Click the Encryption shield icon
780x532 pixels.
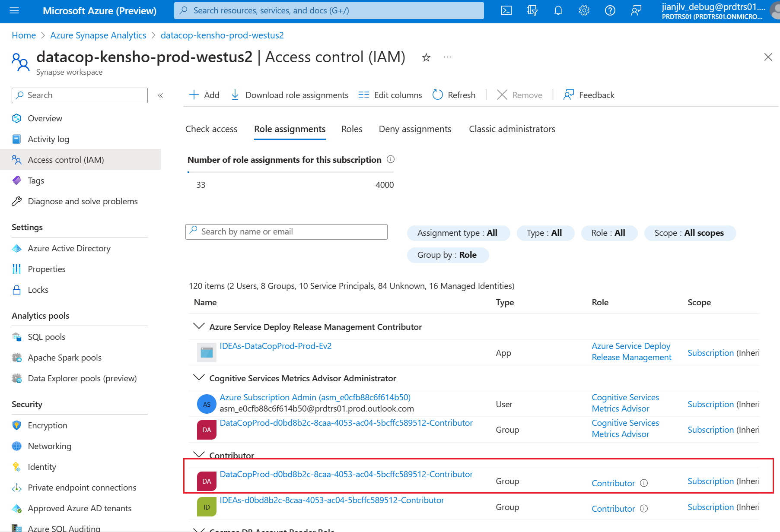click(17, 425)
